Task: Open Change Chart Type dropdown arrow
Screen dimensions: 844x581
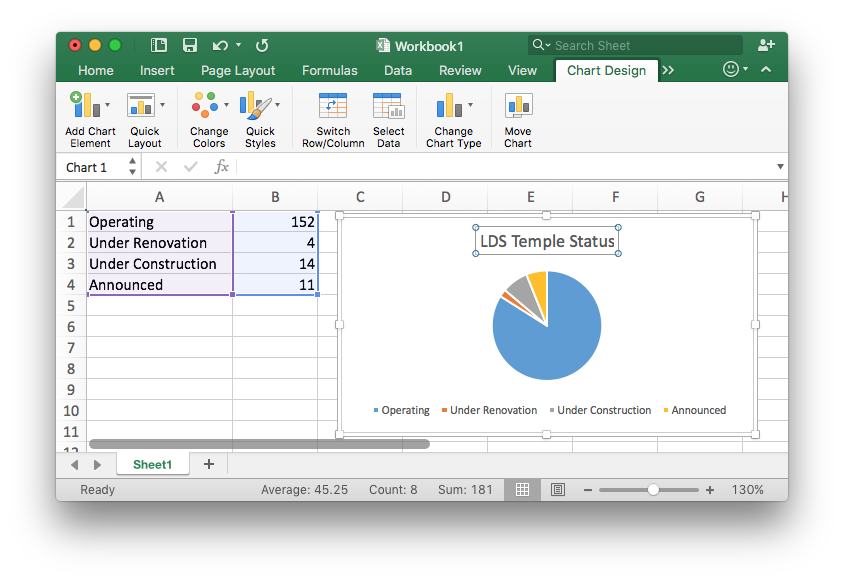Action: (x=471, y=104)
